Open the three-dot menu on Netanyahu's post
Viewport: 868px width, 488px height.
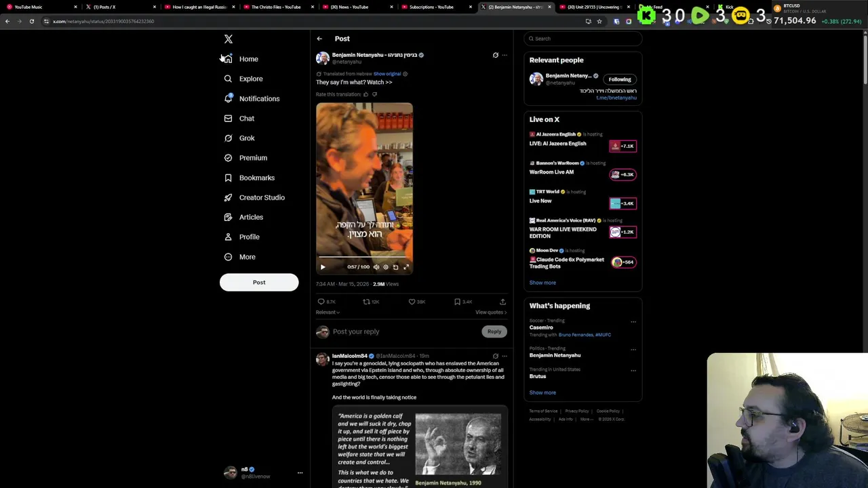505,55
